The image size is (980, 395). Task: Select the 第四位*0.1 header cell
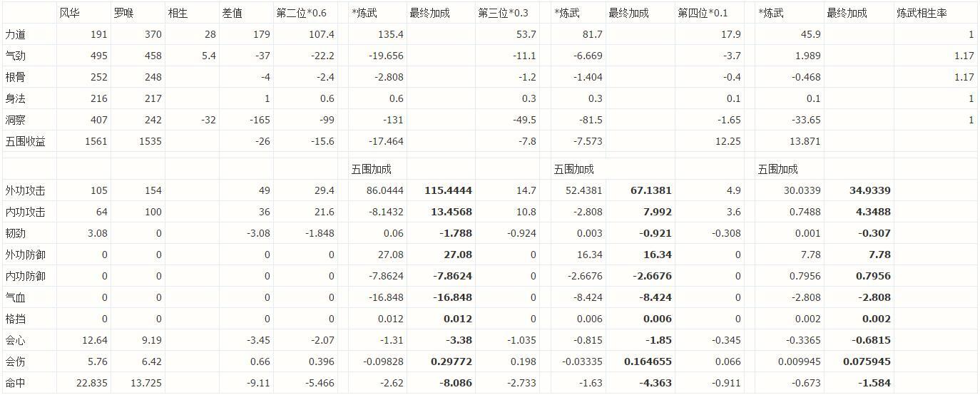703,13
